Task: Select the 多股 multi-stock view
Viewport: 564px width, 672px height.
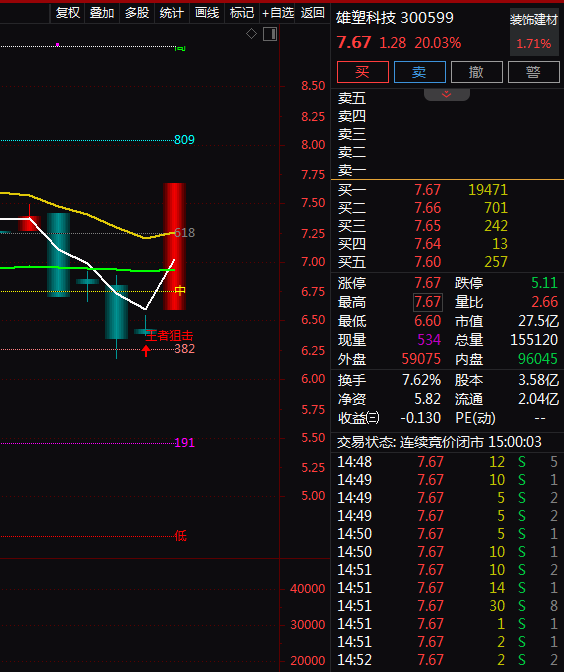Action: click(137, 13)
